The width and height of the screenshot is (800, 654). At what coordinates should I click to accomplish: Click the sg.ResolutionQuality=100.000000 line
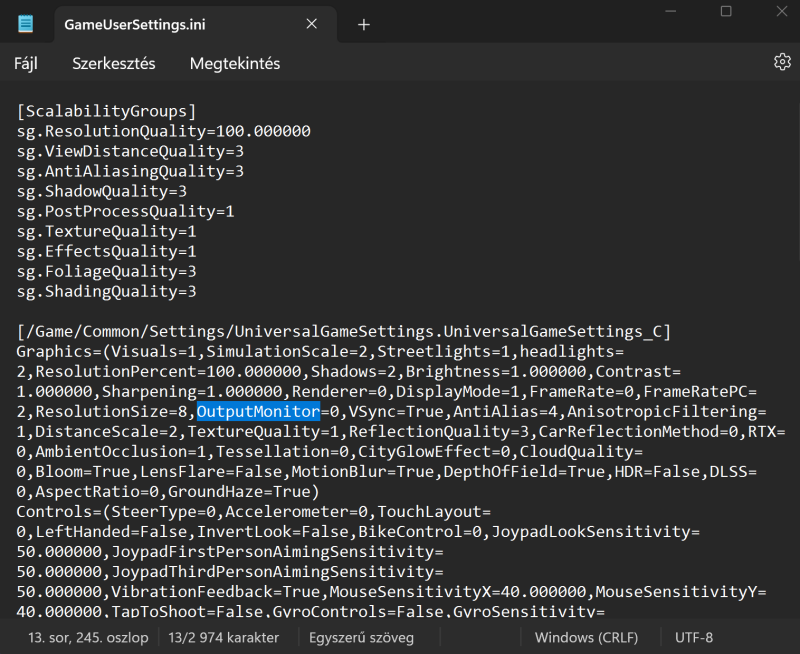164,131
